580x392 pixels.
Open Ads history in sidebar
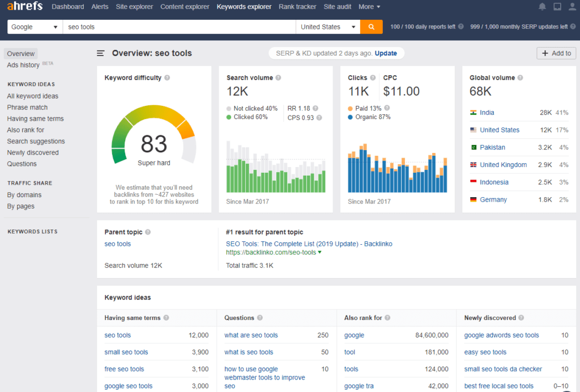coord(23,65)
